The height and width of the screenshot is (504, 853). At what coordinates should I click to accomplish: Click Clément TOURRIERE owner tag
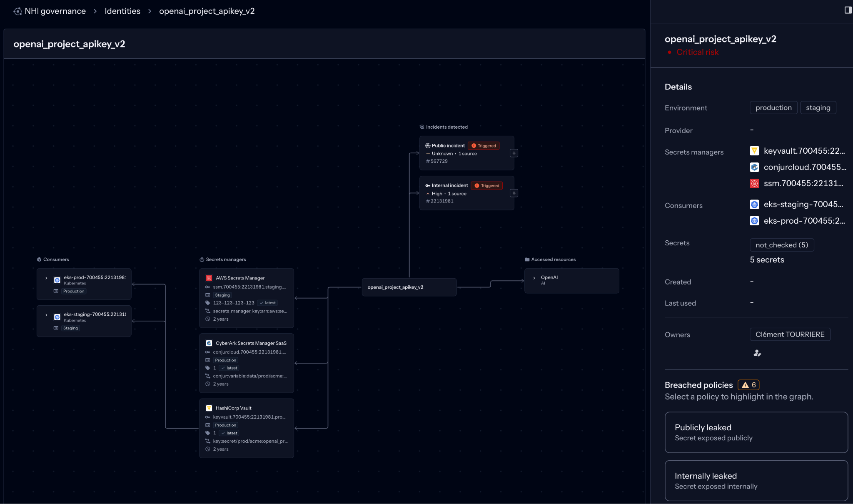[x=790, y=334]
